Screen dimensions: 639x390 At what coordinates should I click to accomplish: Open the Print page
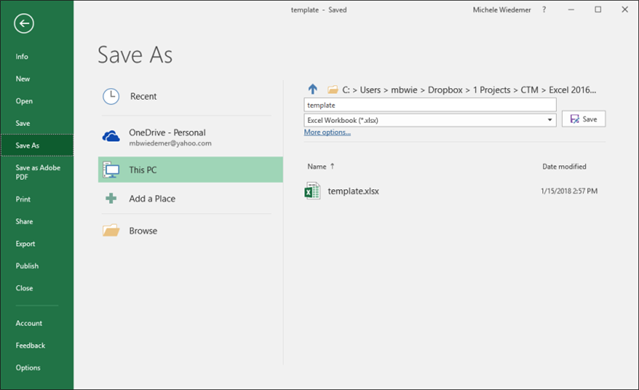[x=23, y=199]
